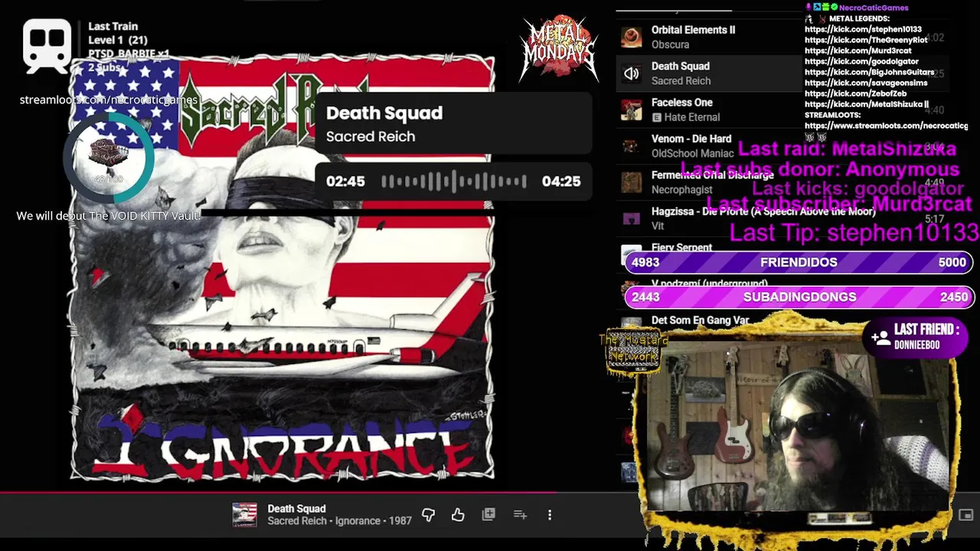This screenshot has width=980, height=551.
Task: Open the kick.com/goodolgator chat link
Action: point(861,61)
